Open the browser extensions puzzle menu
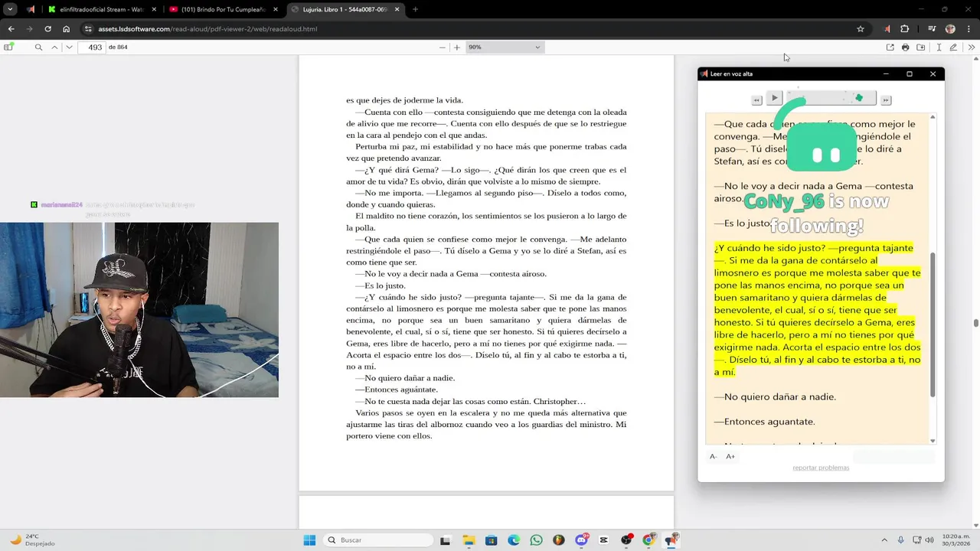980x551 pixels. (x=904, y=29)
